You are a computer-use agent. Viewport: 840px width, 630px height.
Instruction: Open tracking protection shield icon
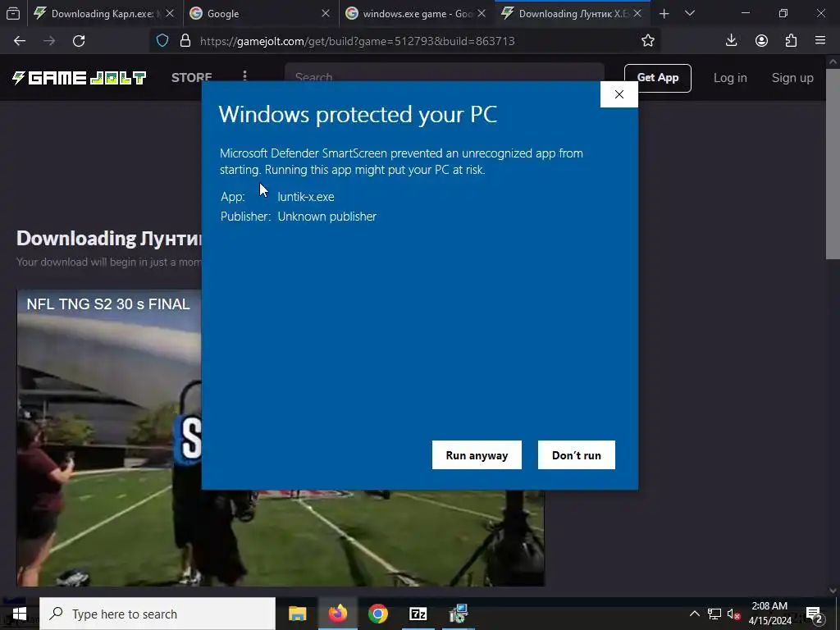[162, 41]
